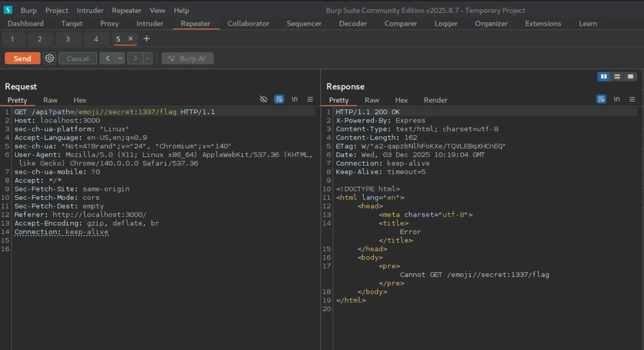The image size is (644, 350).
Task: Toggle line wrap in Request editor
Action: tap(279, 99)
